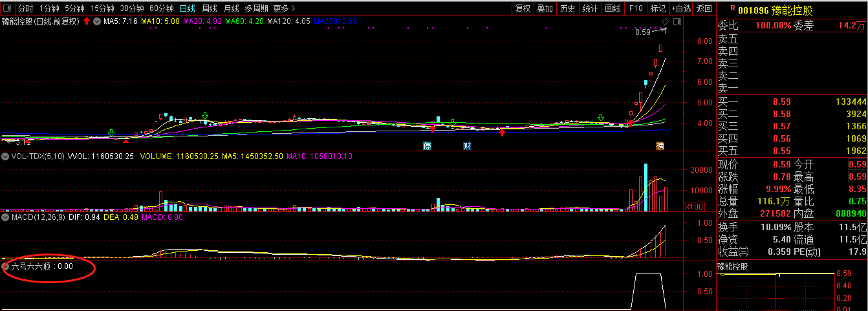Click the red up arrow beside the chart title
The image size is (868, 311).
click(x=87, y=21)
